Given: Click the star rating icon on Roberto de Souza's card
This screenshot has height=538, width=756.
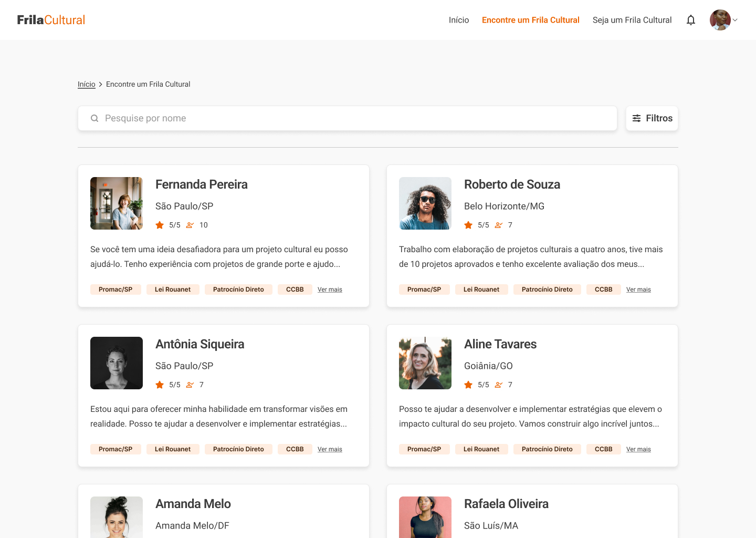Looking at the screenshot, I should [468, 225].
